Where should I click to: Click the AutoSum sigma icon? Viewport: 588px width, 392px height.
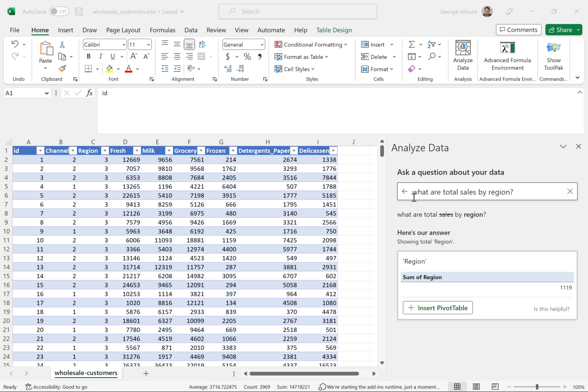pos(412,44)
